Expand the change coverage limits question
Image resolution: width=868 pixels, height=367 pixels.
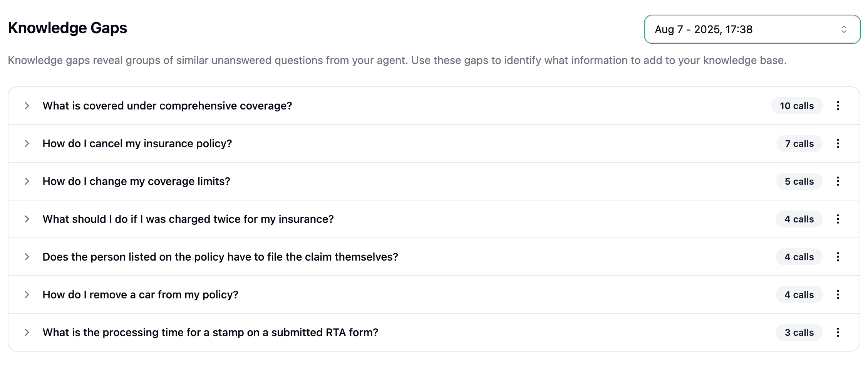pyautogui.click(x=27, y=181)
